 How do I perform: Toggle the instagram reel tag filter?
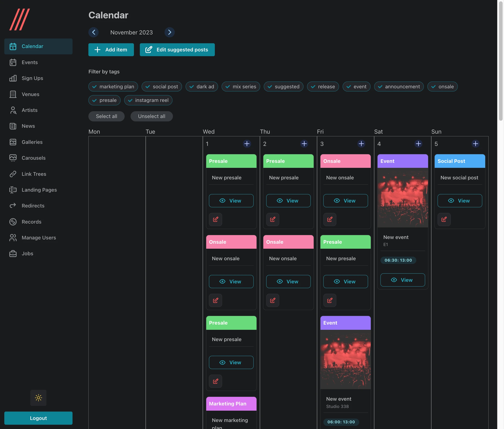(148, 100)
